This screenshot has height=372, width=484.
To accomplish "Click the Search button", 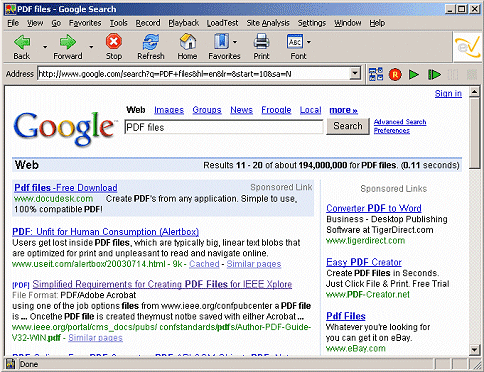I will point(348,126).
